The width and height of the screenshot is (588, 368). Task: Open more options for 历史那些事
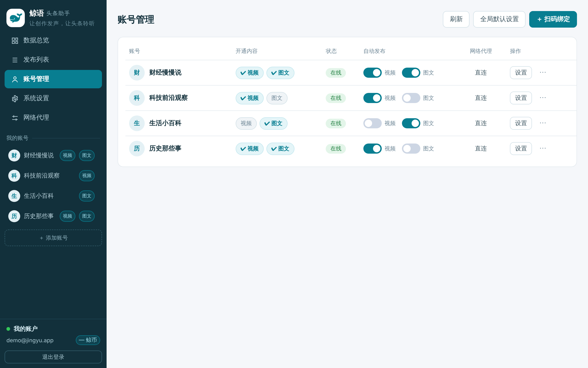543,149
